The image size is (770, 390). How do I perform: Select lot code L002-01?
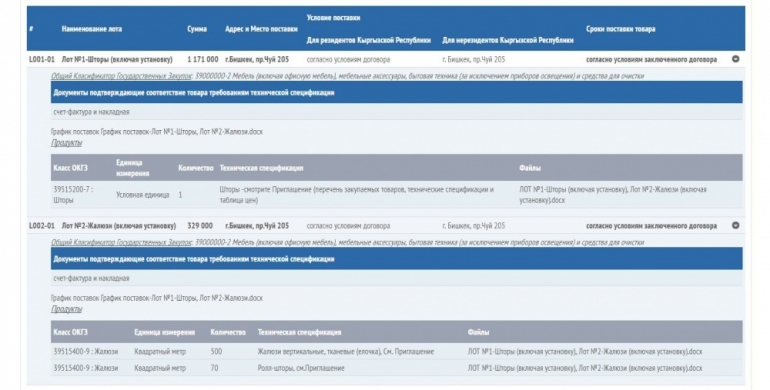pyautogui.click(x=42, y=226)
